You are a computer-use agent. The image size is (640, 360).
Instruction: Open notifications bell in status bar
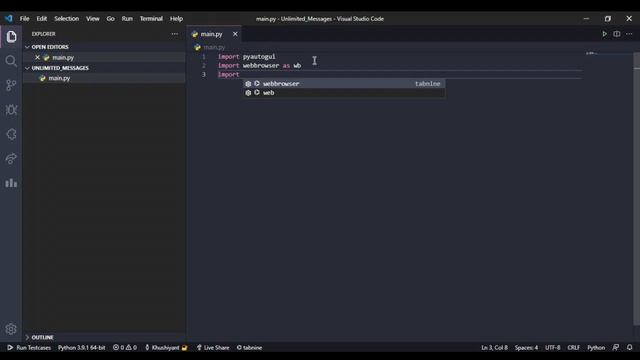coord(629,347)
